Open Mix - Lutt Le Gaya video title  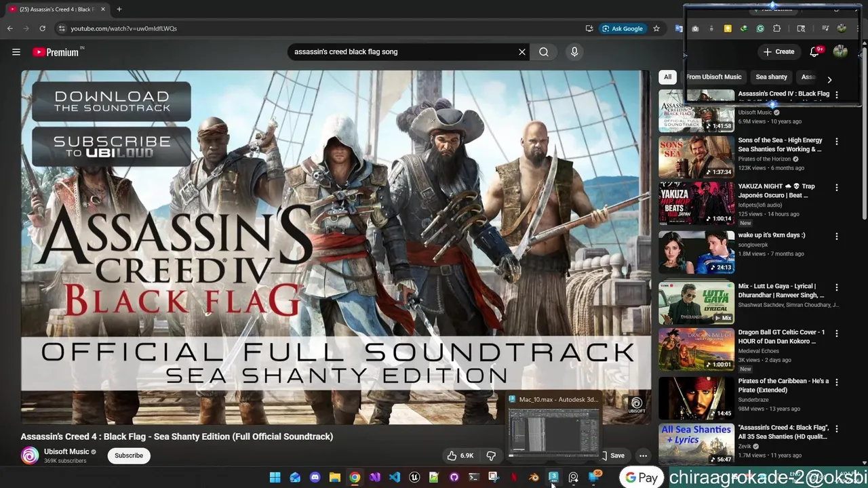coord(781,291)
